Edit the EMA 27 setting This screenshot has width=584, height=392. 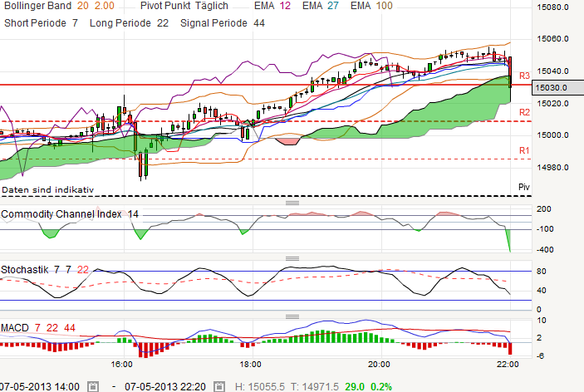tap(321, 6)
